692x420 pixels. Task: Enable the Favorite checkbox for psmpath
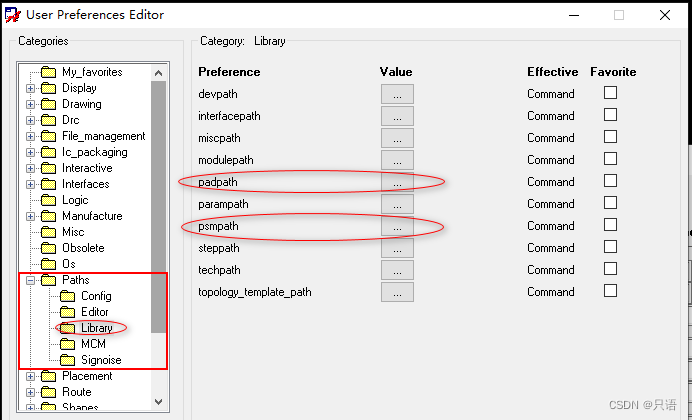[610, 225]
